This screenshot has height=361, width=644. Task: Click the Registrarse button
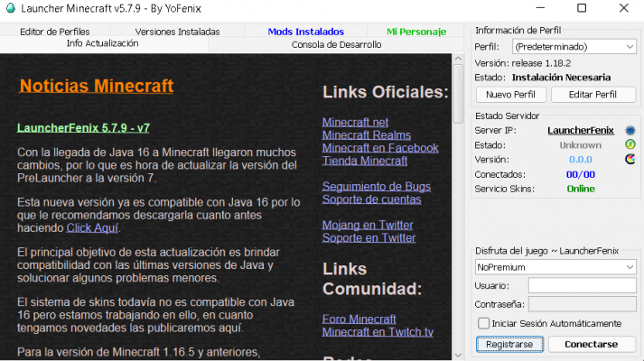click(509, 345)
